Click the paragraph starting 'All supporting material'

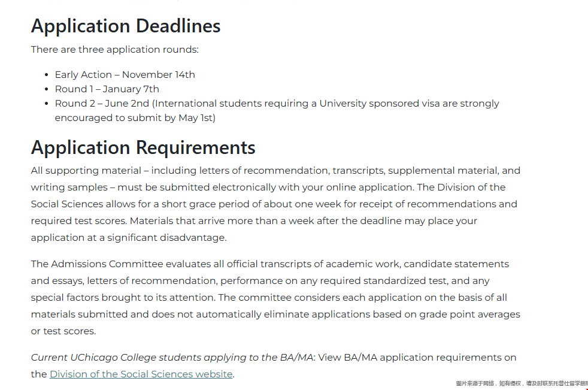275,171
